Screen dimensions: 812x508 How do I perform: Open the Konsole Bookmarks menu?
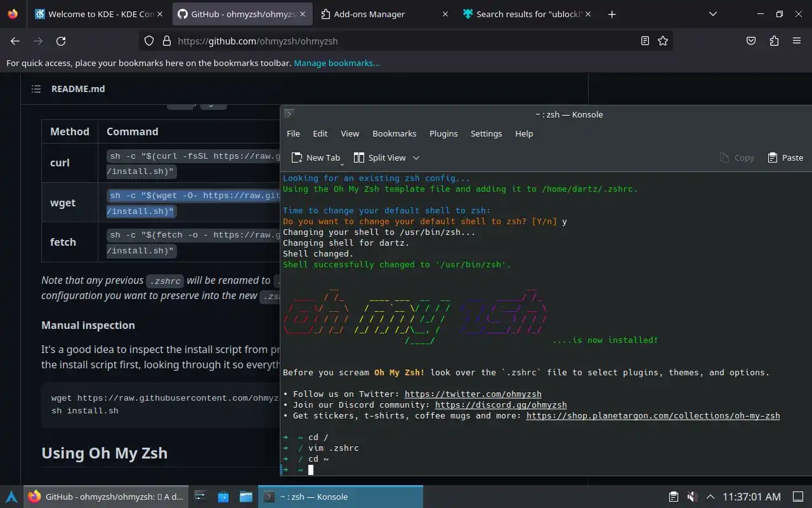[x=395, y=133]
